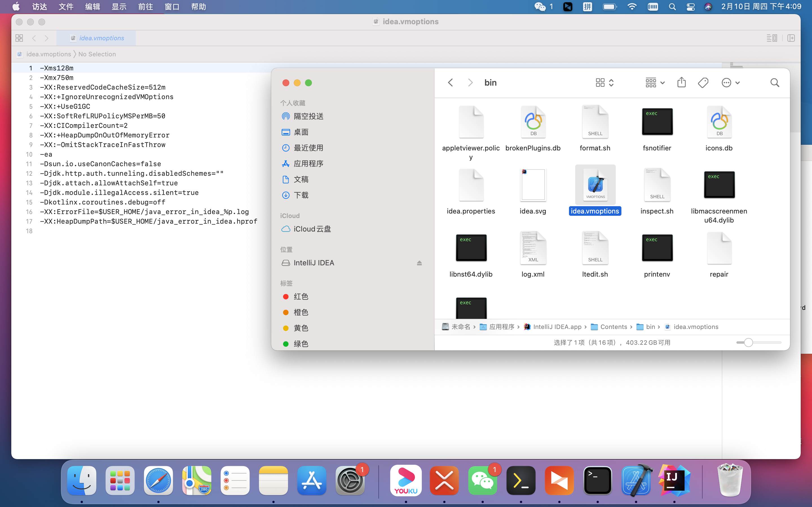Eject the IntelliJ IDEA volume
Image resolution: width=812 pixels, height=507 pixels.
tap(419, 263)
